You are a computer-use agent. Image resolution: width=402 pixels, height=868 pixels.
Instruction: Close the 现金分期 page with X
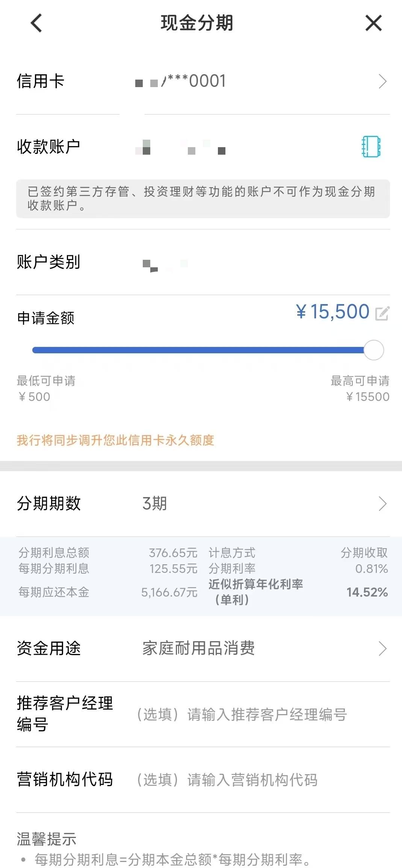coord(373,23)
